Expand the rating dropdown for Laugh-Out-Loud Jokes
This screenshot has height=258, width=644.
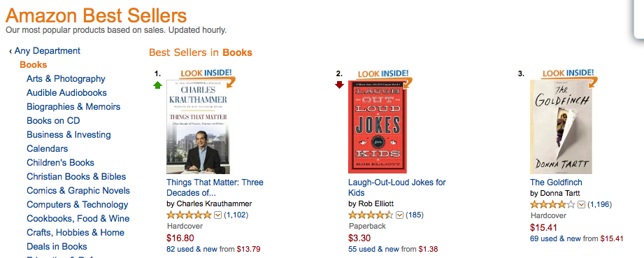(x=400, y=215)
